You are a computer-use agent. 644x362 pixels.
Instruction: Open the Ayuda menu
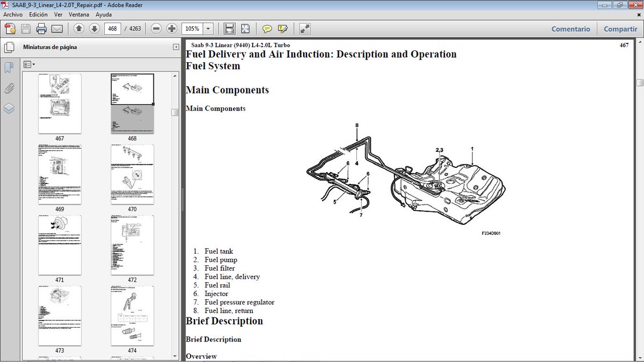[x=104, y=14]
